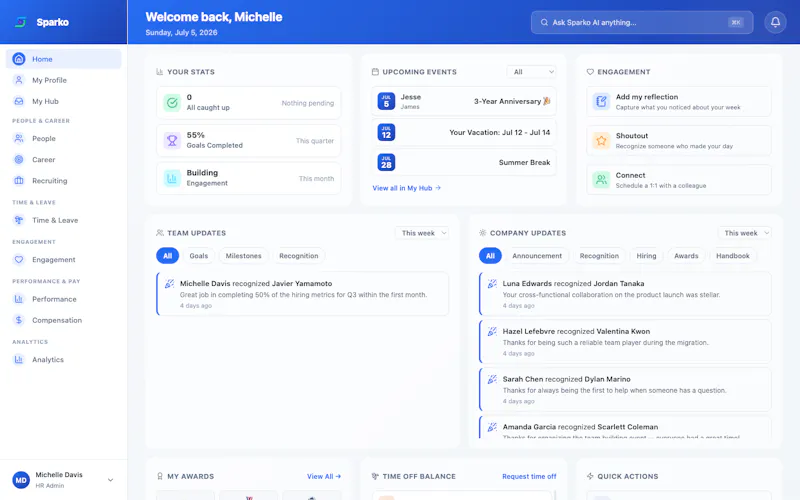This screenshot has width=800, height=500.
Task: Open the Performance page
Action: click(x=64, y=299)
